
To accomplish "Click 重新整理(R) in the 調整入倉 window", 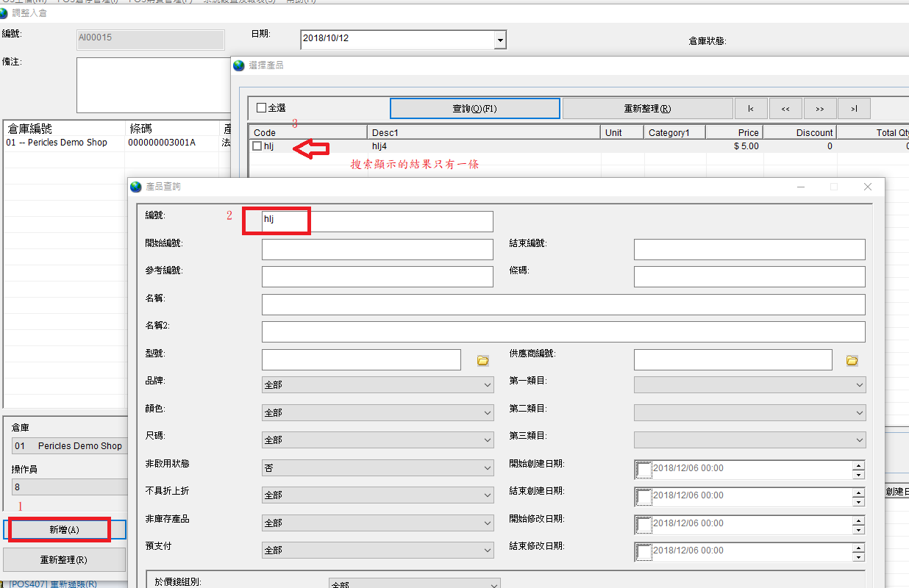I will click(64, 559).
